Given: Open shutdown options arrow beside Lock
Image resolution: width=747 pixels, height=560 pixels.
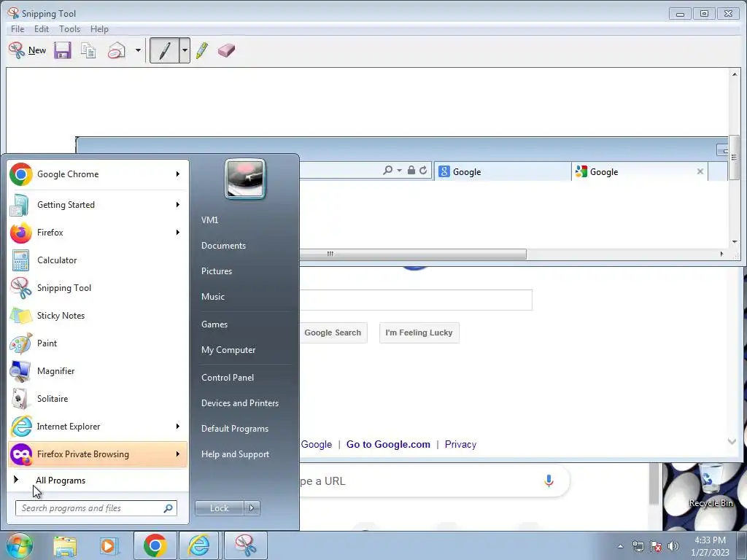Looking at the screenshot, I should [x=252, y=508].
